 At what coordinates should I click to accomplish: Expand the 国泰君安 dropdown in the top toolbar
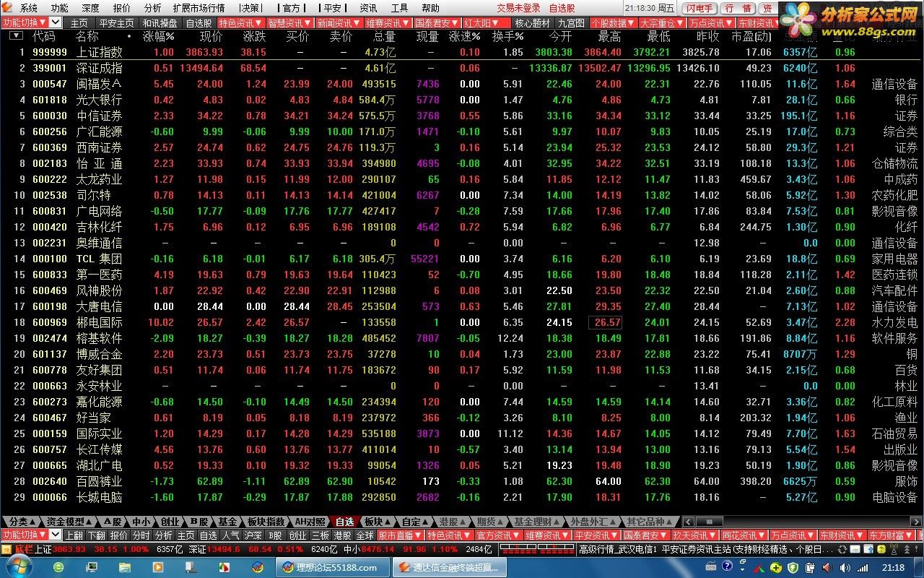pyautogui.click(x=437, y=23)
